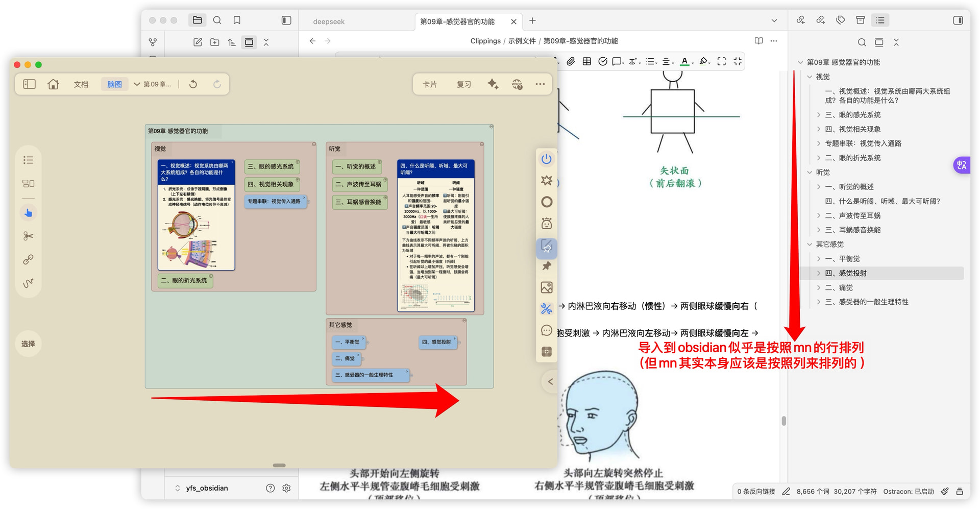Undo the last mindmap action
980x509 pixels.
point(193,84)
